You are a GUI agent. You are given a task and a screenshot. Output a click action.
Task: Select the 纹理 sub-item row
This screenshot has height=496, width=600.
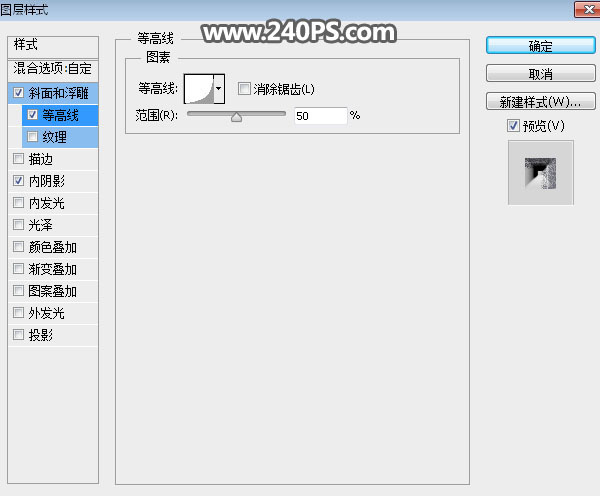60,137
